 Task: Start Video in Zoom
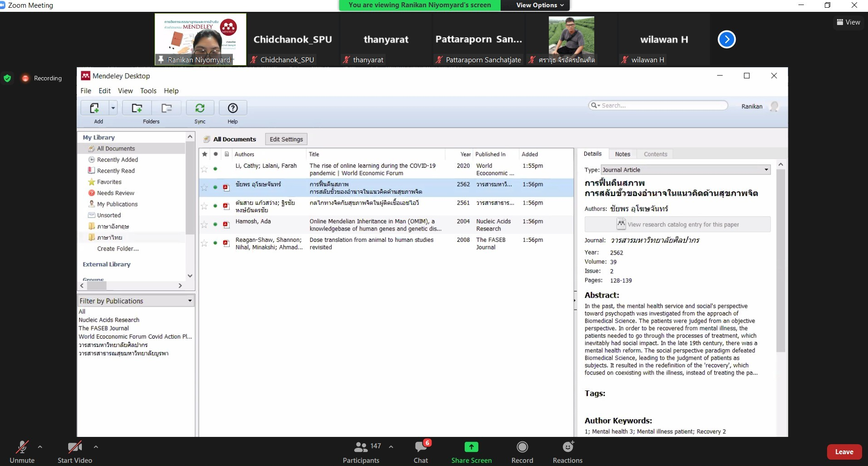[75, 452]
